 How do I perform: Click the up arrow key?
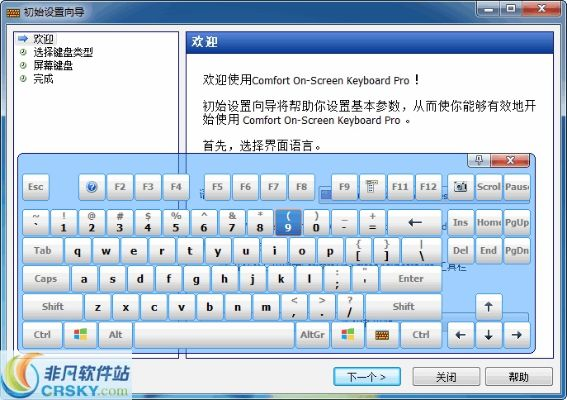[x=489, y=307]
